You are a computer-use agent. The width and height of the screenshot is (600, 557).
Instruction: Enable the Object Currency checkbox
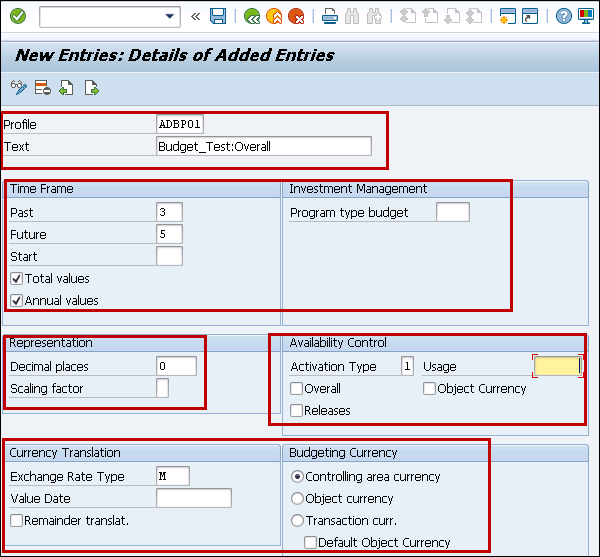coord(429,388)
